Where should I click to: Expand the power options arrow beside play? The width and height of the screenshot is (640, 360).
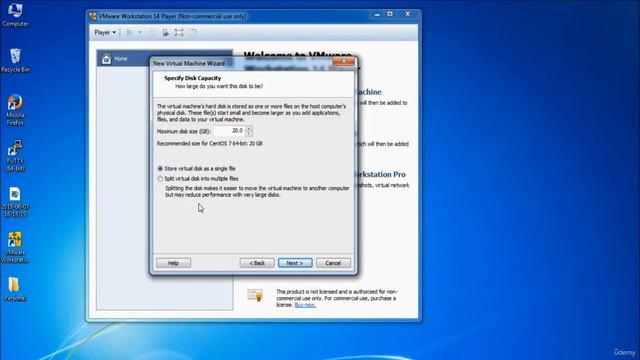pos(140,32)
